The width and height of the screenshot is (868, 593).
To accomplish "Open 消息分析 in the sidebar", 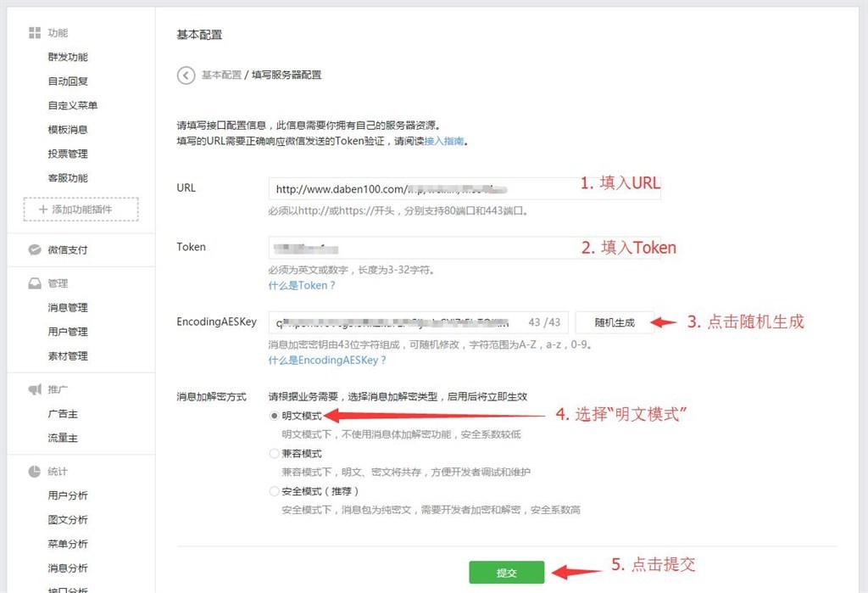I will click(x=68, y=568).
